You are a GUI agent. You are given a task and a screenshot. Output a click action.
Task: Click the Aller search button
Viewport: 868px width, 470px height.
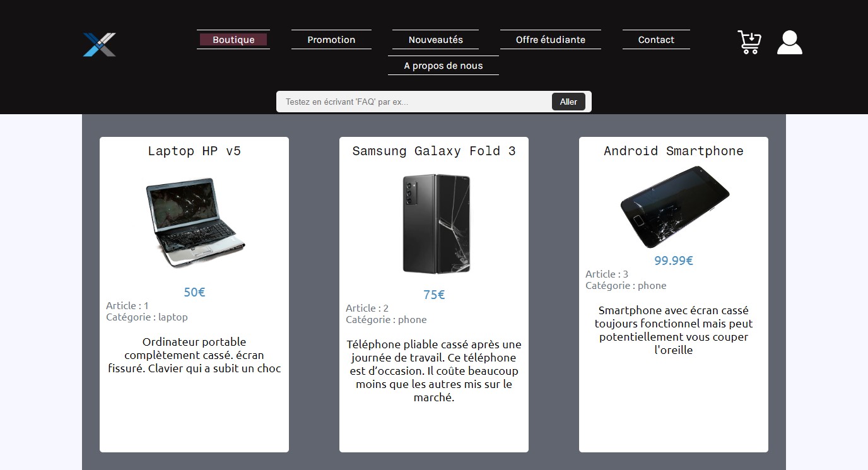(x=568, y=102)
